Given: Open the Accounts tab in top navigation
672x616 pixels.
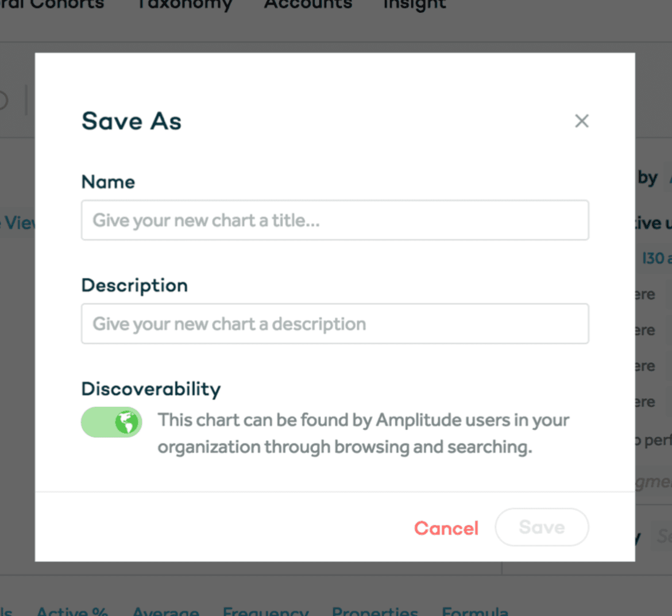Looking at the screenshot, I should [x=308, y=5].
